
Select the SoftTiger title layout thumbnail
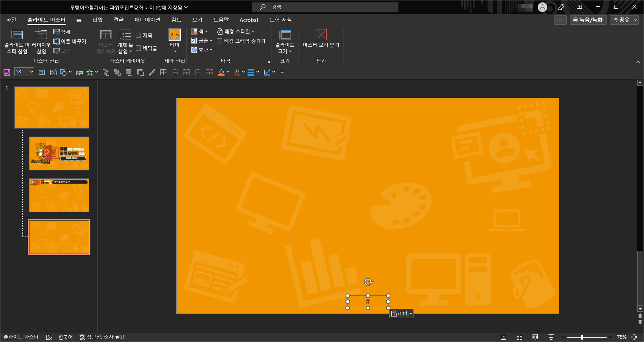tap(59, 154)
